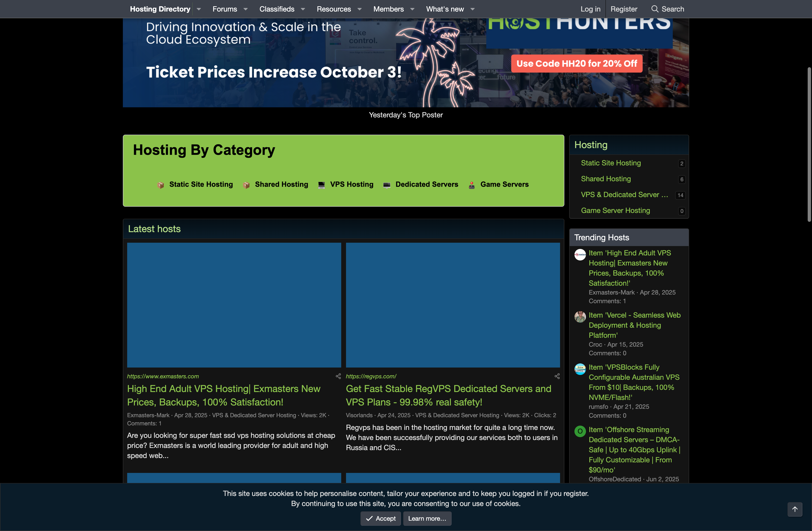This screenshot has width=812, height=531.
Task: Open the Search magnifier icon
Action: (655, 9)
